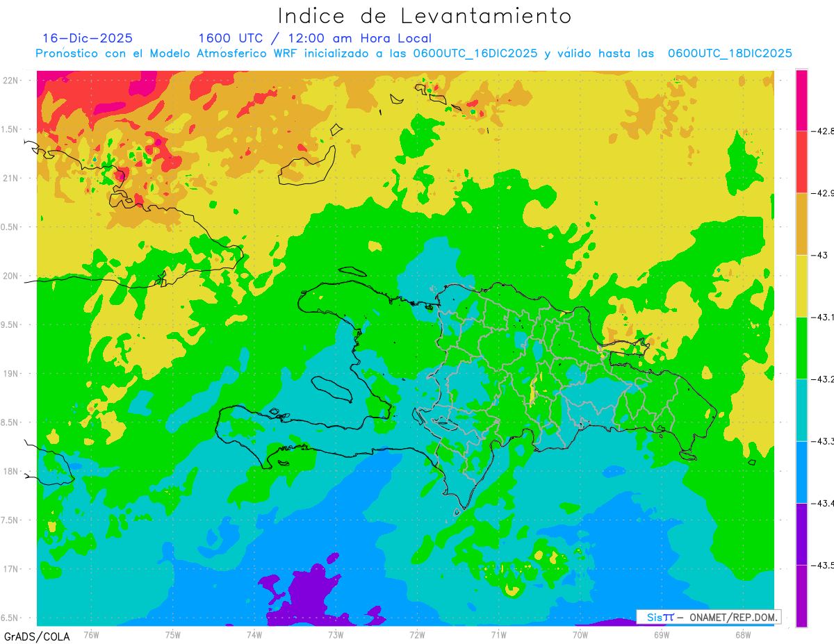Viewport: 834px width, 644px height.
Task: Select legend value "-43.1"
Action: (x=823, y=317)
